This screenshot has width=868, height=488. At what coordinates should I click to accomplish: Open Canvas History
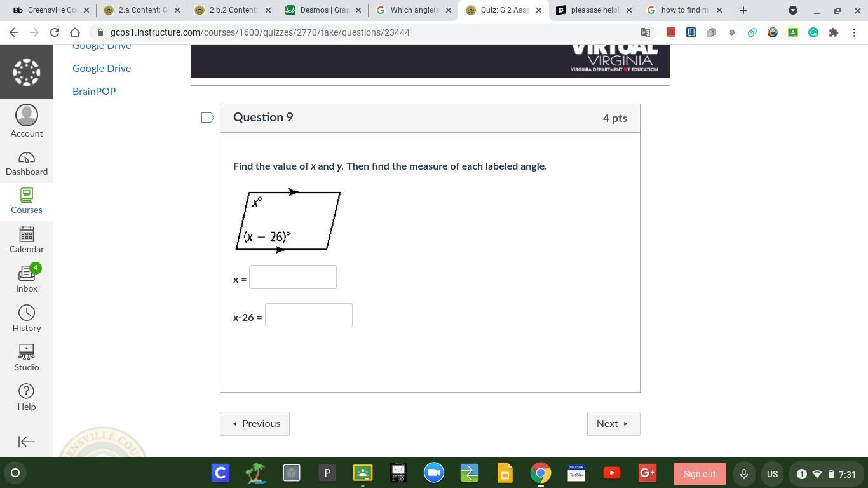27,319
